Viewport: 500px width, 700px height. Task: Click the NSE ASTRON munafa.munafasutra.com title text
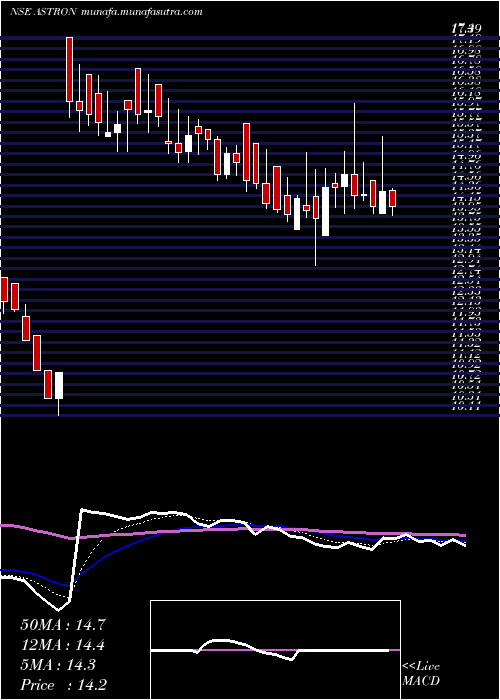click(x=106, y=12)
